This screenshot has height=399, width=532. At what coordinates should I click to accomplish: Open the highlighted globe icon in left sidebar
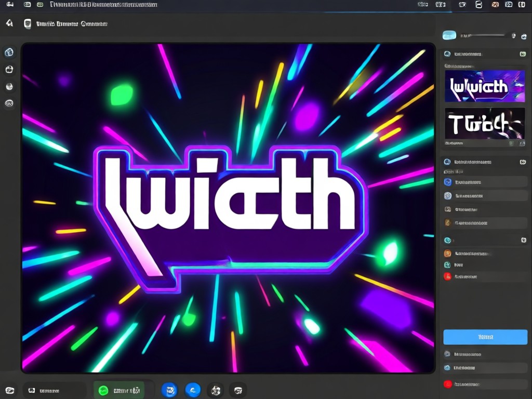9,52
